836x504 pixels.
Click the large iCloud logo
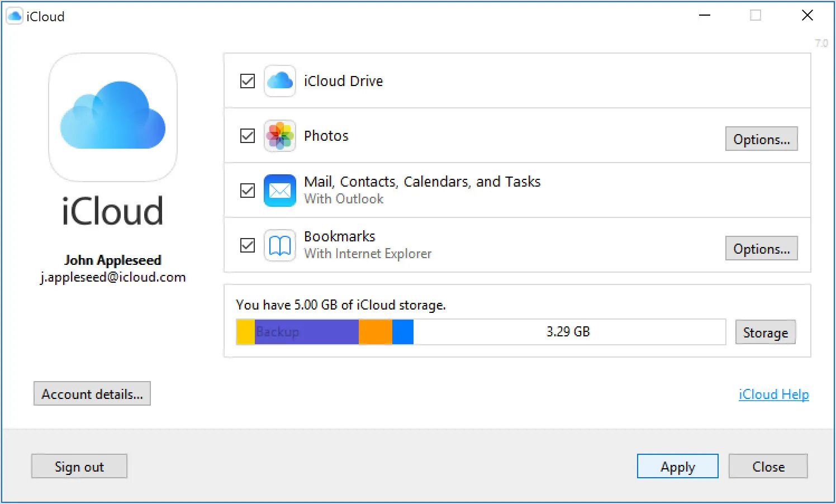[113, 117]
